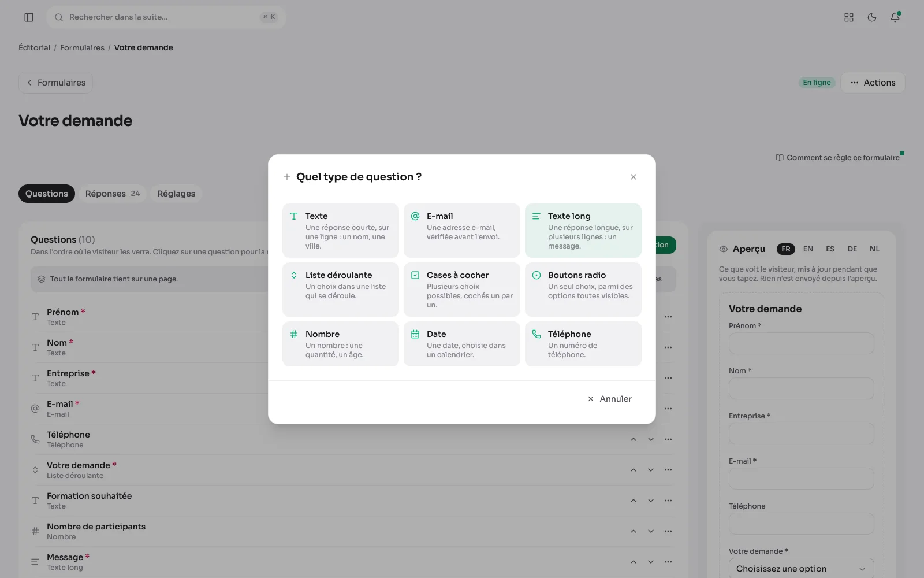Close the question type dialog
924x578 pixels.
tap(634, 177)
